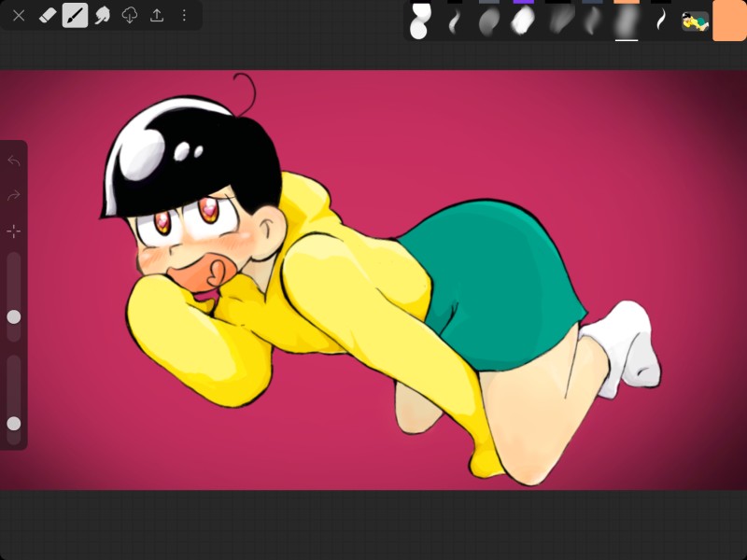Undo with the curved left arrow
747x560 pixels.
[14, 161]
